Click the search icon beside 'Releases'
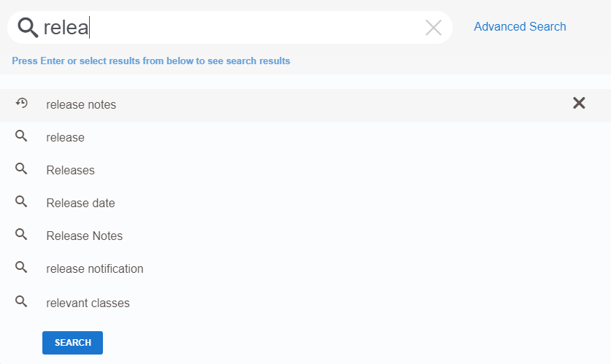The image size is (611, 364). [x=21, y=169]
